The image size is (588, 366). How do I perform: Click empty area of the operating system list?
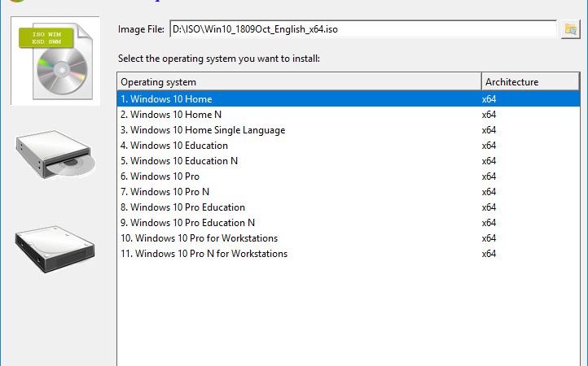(x=349, y=313)
